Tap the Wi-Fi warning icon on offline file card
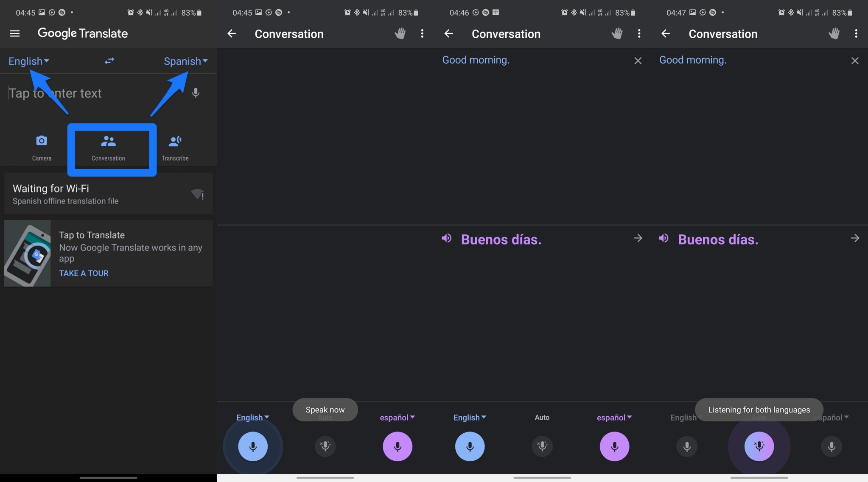The image size is (868, 482). [198, 194]
